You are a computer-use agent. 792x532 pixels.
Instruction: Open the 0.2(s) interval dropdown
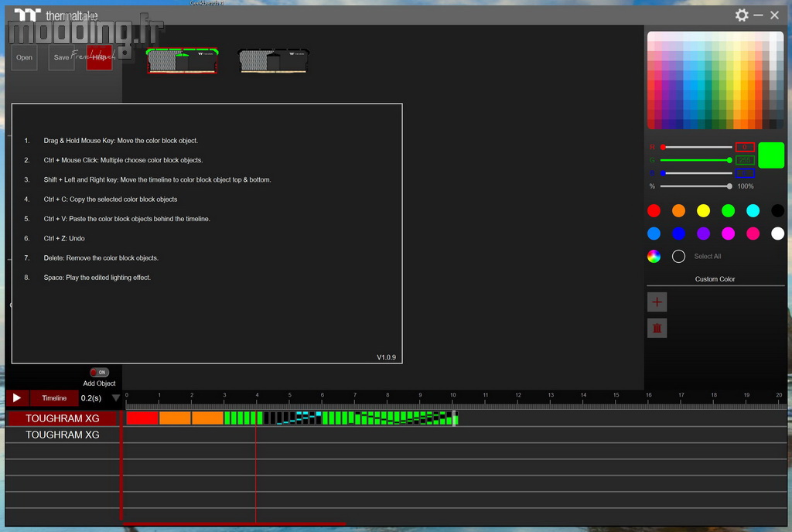[116, 397]
